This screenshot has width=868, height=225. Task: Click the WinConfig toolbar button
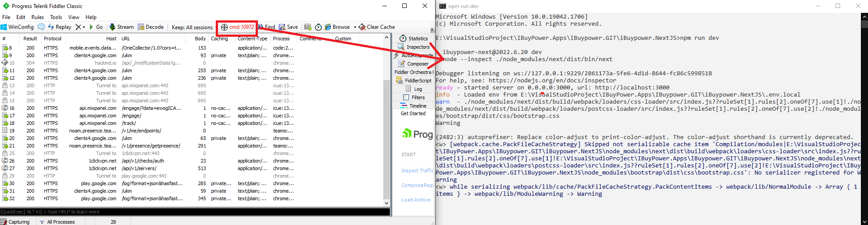pyautogui.click(x=17, y=27)
